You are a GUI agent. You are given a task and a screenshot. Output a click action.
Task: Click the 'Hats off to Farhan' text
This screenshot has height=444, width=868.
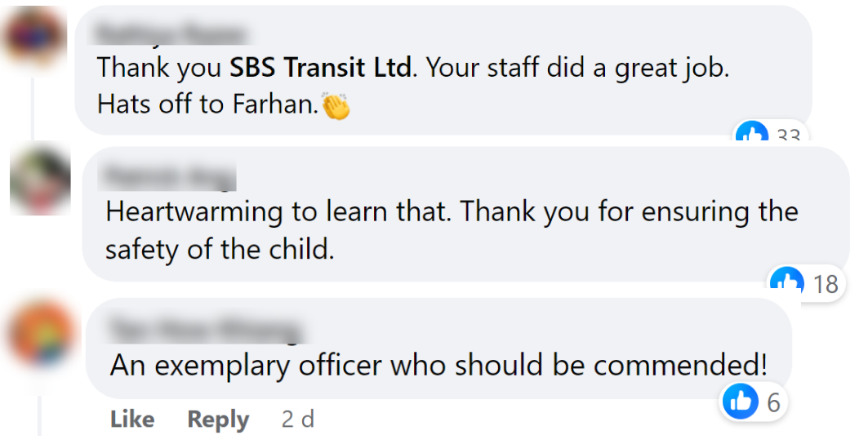pos(207,104)
